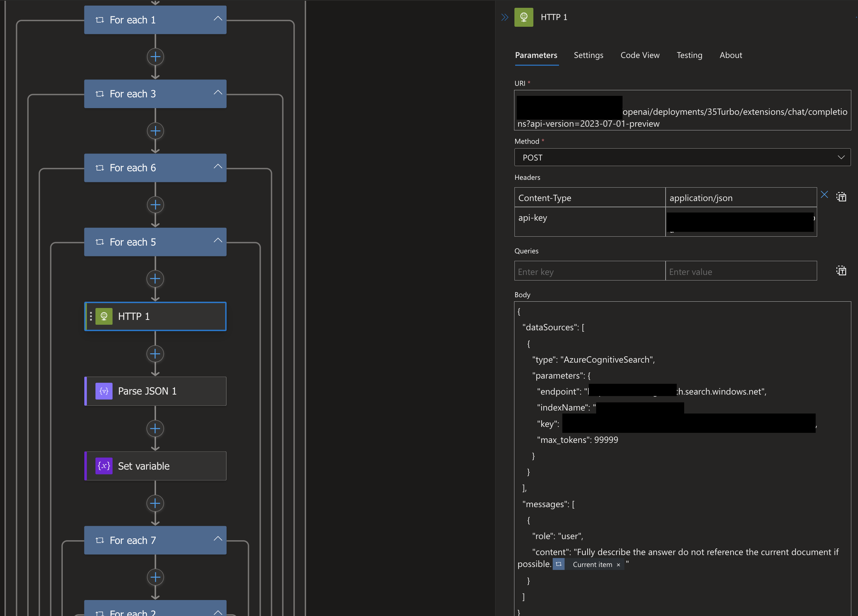The image size is (858, 616).
Task: Click the Set variable action icon
Action: click(104, 466)
